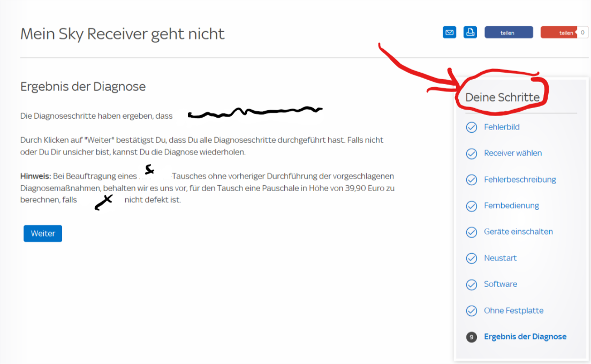
Task: Click the checkmark icon beside Fernbedienung
Action: pyautogui.click(x=472, y=206)
